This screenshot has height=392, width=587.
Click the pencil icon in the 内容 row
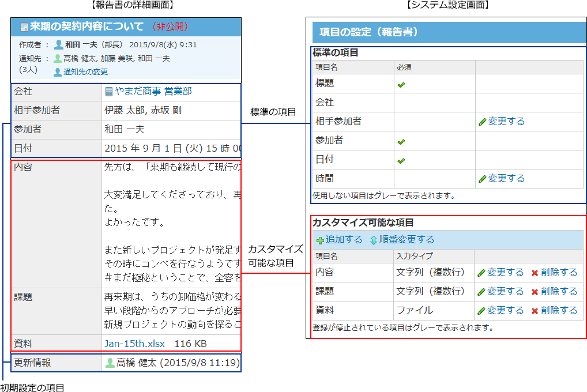(481, 273)
